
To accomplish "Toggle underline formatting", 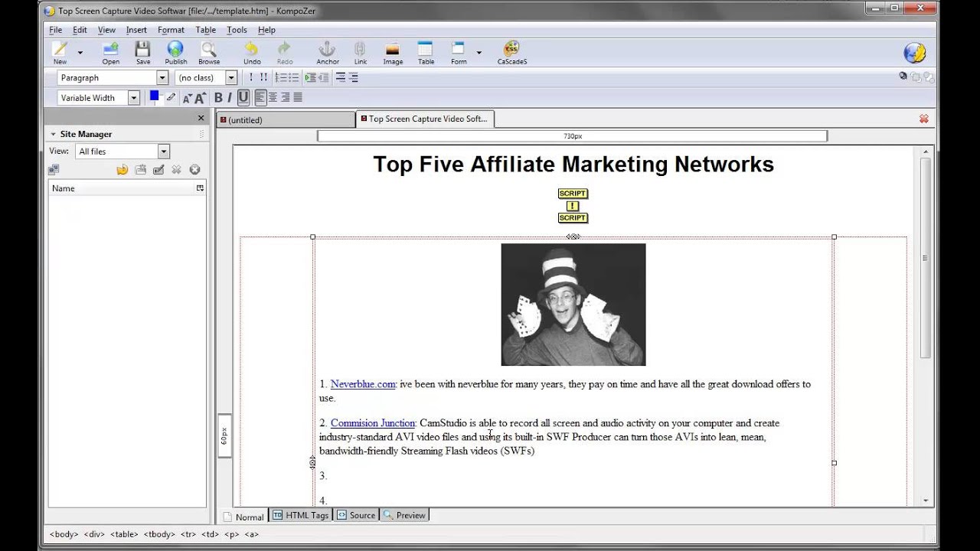I will (243, 98).
